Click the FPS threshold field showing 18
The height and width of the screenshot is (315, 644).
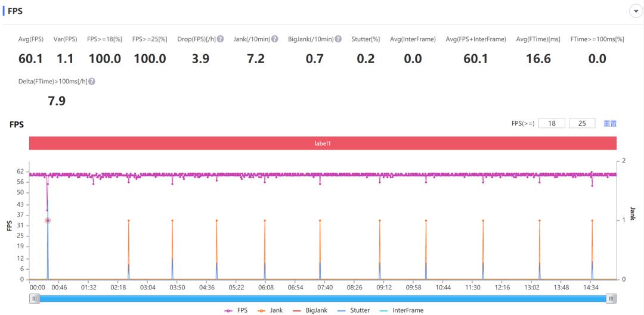point(552,123)
